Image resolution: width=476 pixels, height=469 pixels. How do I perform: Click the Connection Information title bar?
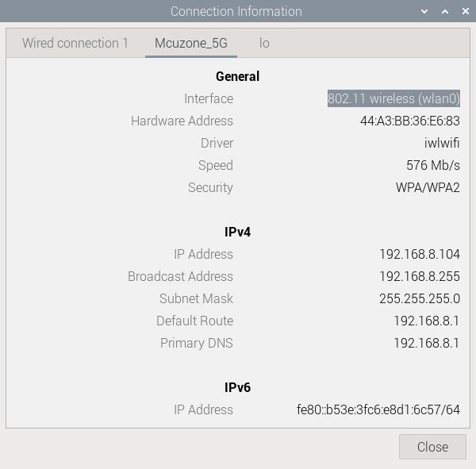coord(236,12)
